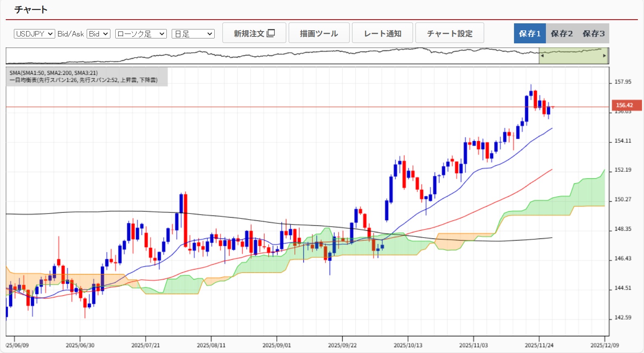Open the USDJPY currency pair dropdown
This screenshot has height=353, width=644.
pyautogui.click(x=34, y=34)
